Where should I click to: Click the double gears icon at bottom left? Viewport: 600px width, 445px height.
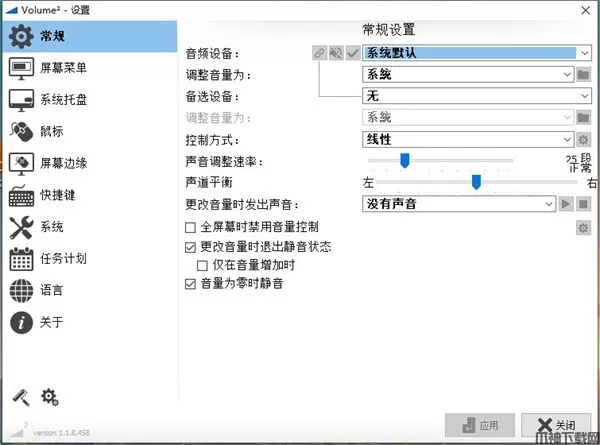(x=50, y=397)
